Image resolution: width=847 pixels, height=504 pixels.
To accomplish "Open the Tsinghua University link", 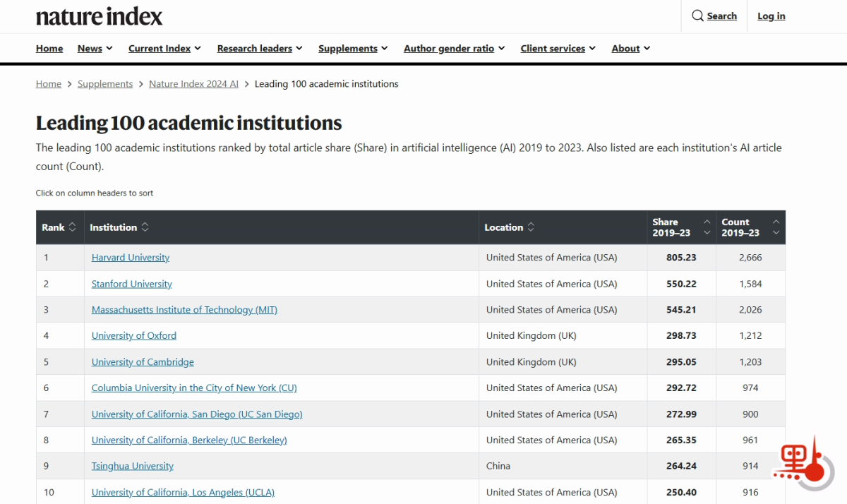I will pos(133,467).
